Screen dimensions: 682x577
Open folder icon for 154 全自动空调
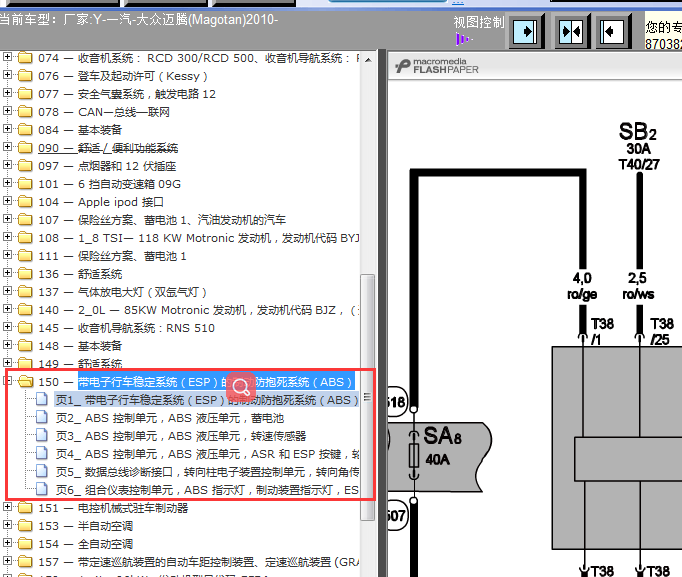[x=25, y=544]
